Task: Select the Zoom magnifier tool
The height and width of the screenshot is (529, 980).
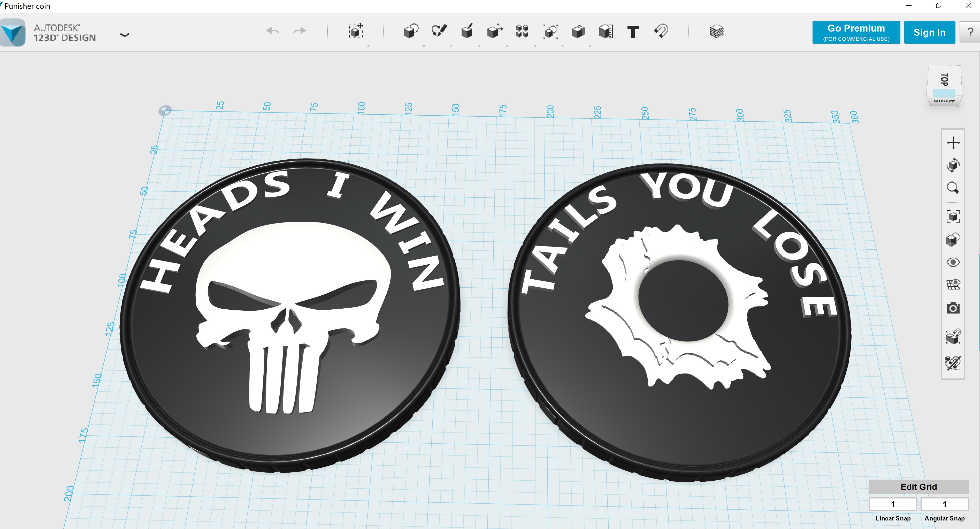Action: 953,188
